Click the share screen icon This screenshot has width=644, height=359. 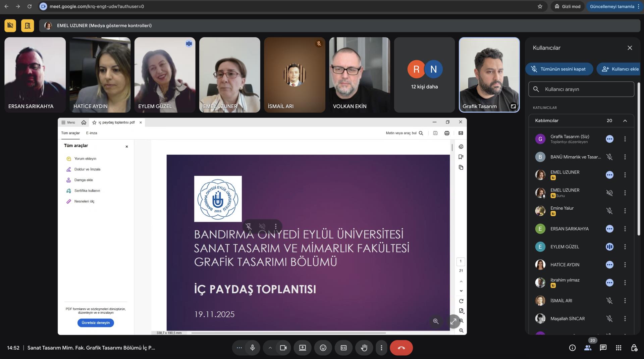point(303,348)
